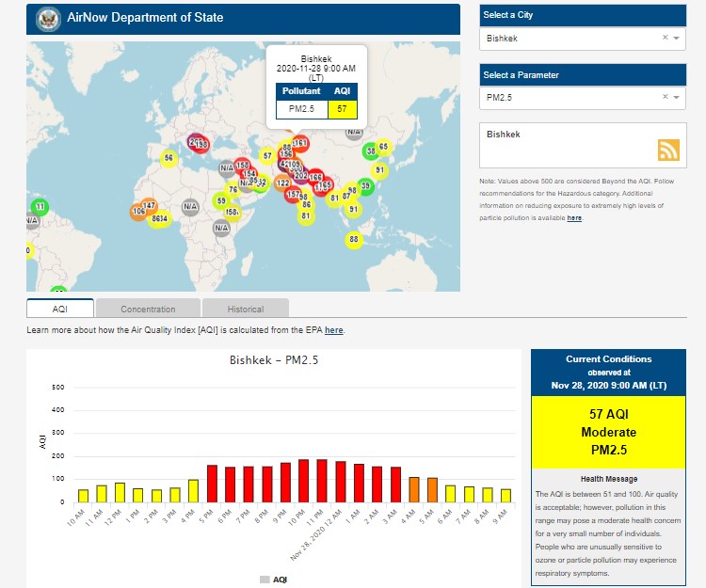Open the Historical tab
The width and height of the screenshot is (706, 588).
tap(245, 309)
